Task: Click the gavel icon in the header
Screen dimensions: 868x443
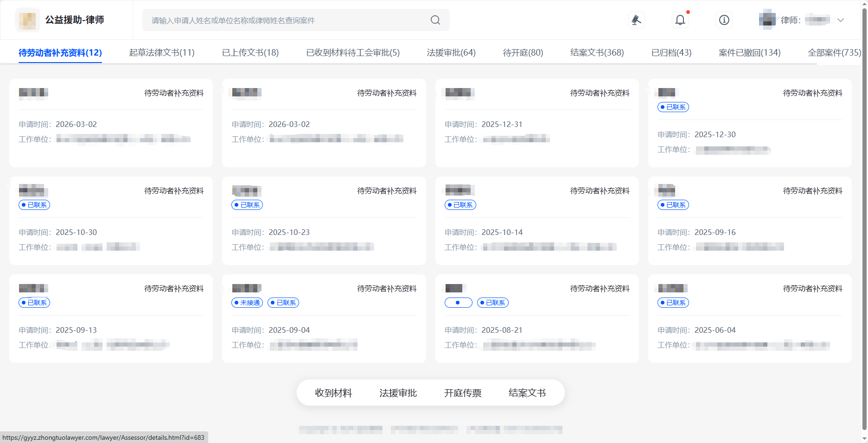Action: pos(636,20)
